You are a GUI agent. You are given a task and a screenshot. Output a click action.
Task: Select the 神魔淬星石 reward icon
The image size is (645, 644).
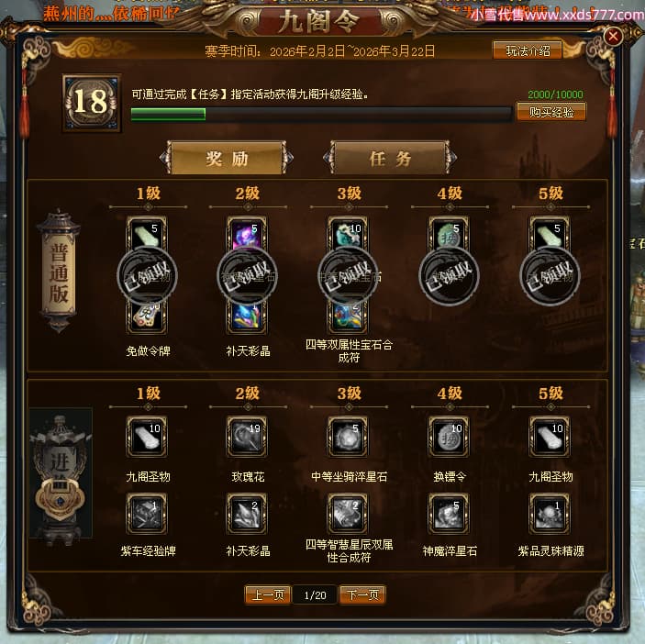449,514
